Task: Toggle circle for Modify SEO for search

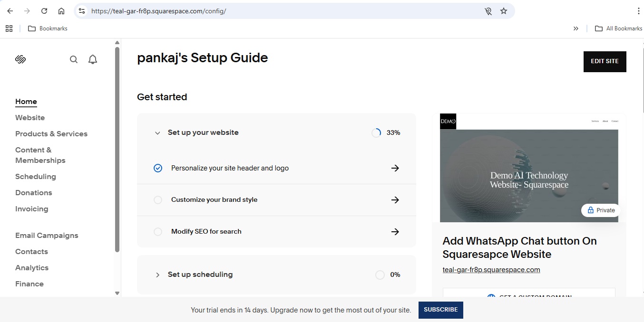Action: pos(158,232)
